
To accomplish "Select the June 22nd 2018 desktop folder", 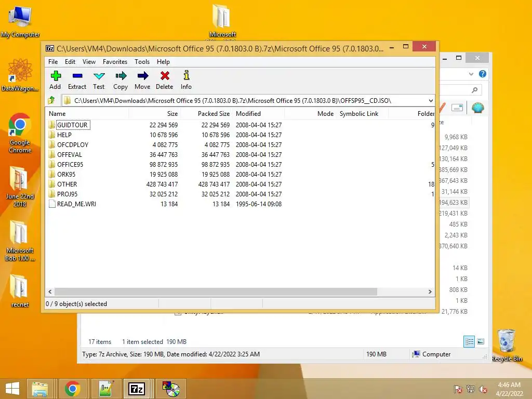I will tap(20, 187).
